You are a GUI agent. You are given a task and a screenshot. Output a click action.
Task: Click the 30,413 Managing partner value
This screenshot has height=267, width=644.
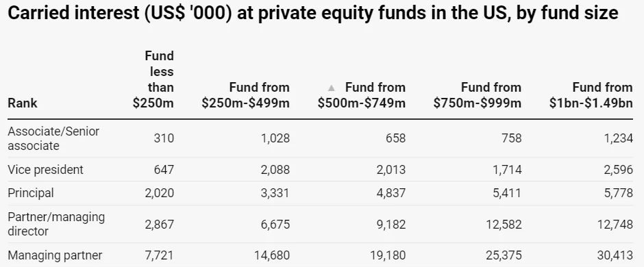point(615,255)
